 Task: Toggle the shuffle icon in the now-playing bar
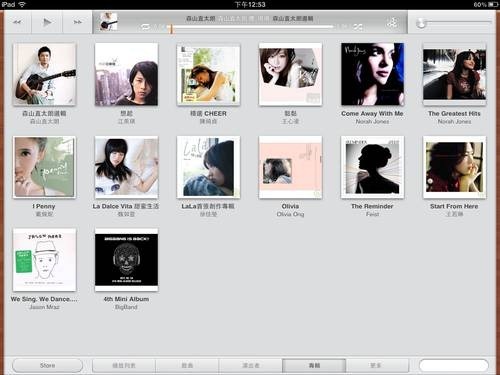click(x=358, y=27)
